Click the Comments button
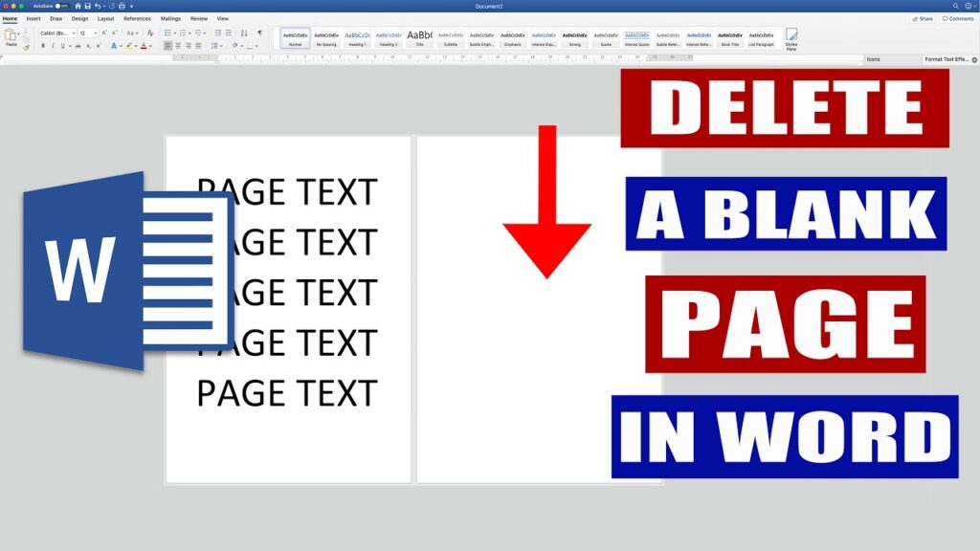The height and width of the screenshot is (551, 980). click(958, 19)
